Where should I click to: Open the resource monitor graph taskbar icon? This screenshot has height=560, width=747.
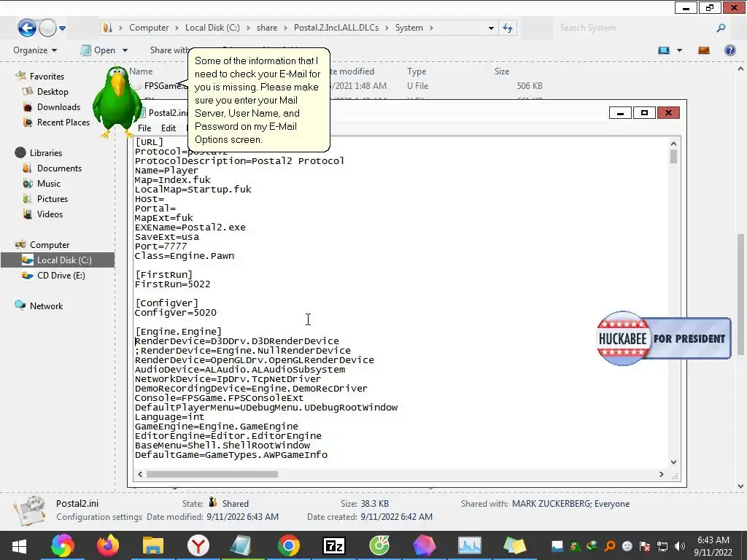[x=469, y=545]
